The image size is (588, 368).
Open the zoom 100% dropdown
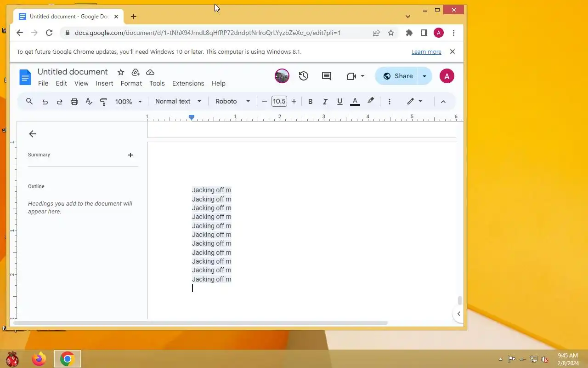click(x=129, y=102)
